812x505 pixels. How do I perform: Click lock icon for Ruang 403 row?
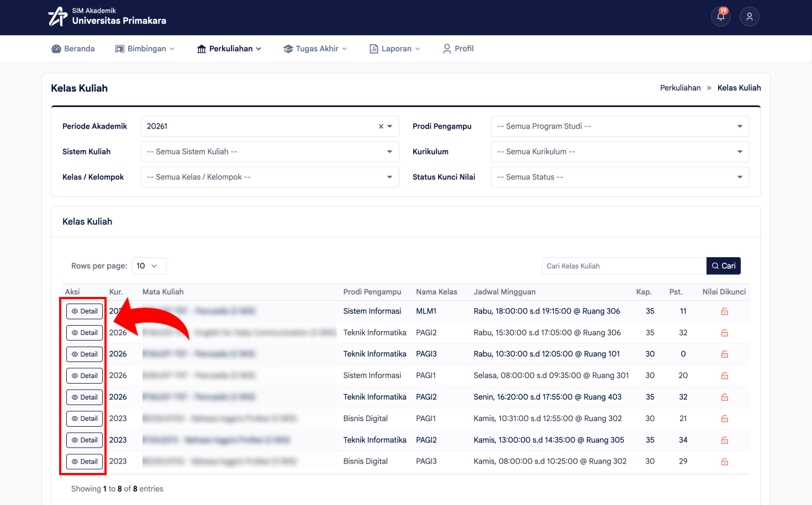725,397
